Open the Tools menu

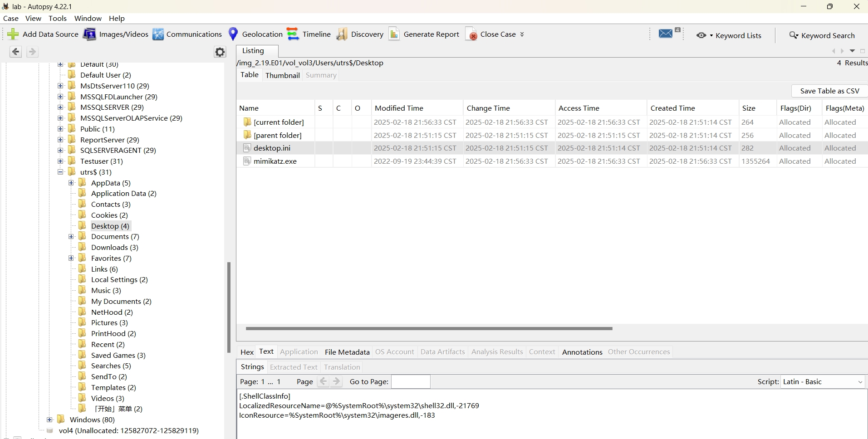58,18
